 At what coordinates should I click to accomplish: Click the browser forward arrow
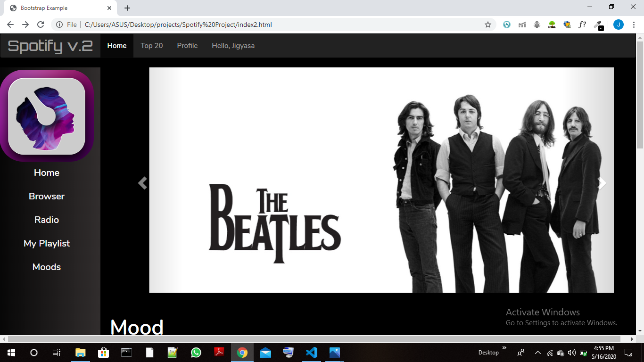25,25
